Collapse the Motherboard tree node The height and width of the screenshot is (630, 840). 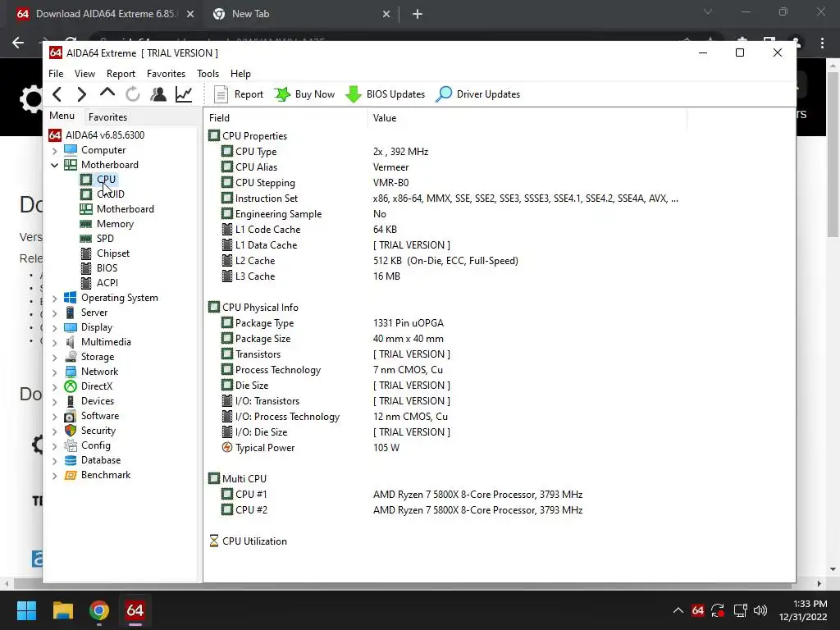(x=55, y=165)
